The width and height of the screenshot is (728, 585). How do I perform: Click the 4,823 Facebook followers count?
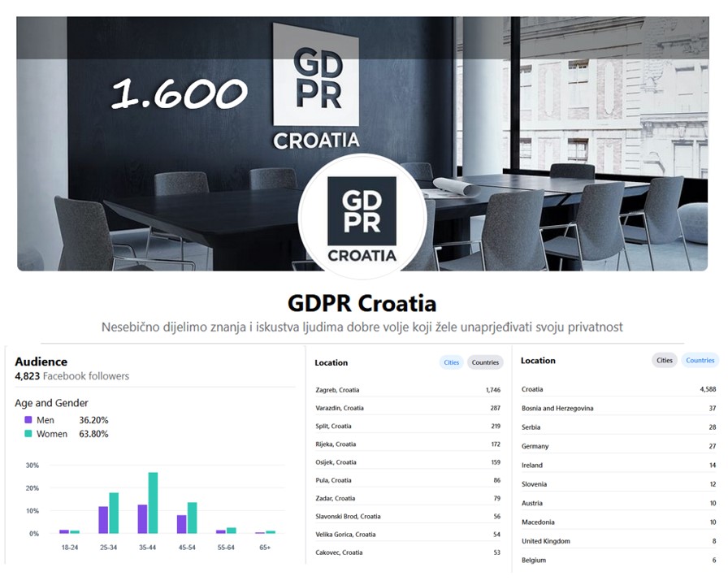72,376
